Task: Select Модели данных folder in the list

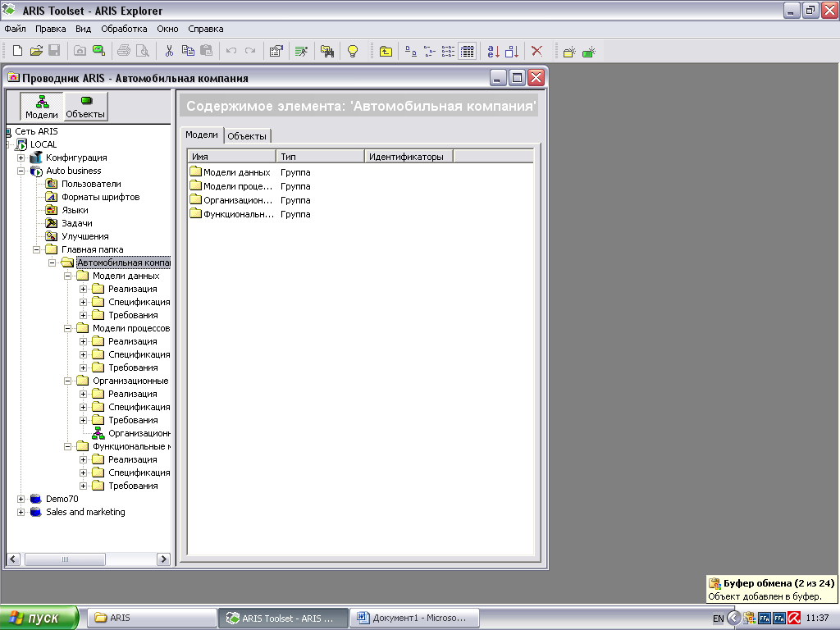Action: pyautogui.click(x=236, y=172)
